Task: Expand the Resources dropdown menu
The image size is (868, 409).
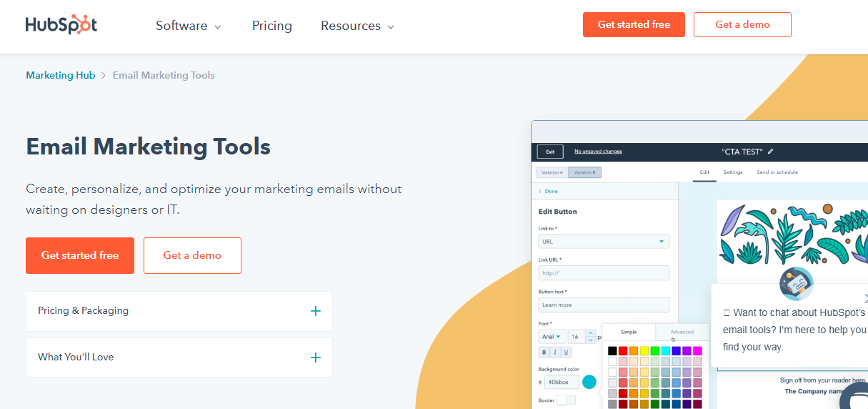Action: pyautogui.click(x=357, y=26)
